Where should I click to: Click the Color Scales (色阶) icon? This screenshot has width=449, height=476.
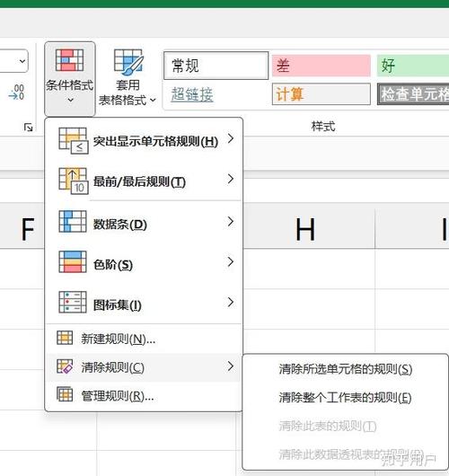pos(73,261)
